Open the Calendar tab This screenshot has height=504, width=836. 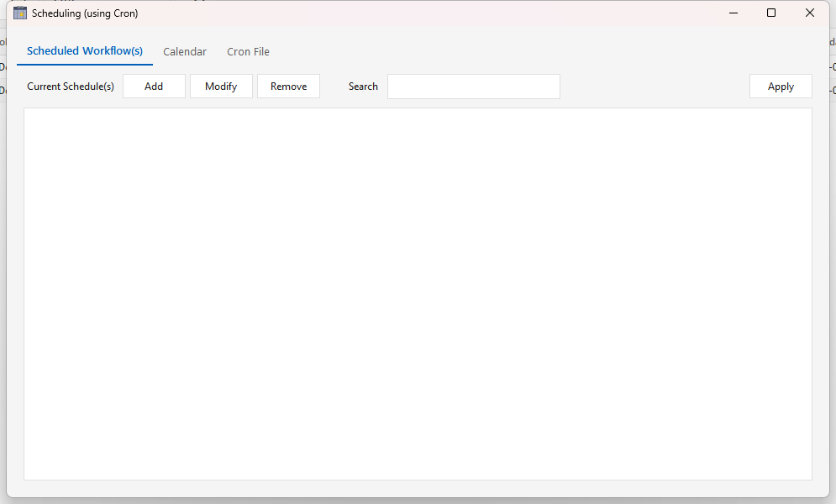click(x=185, y=52)
